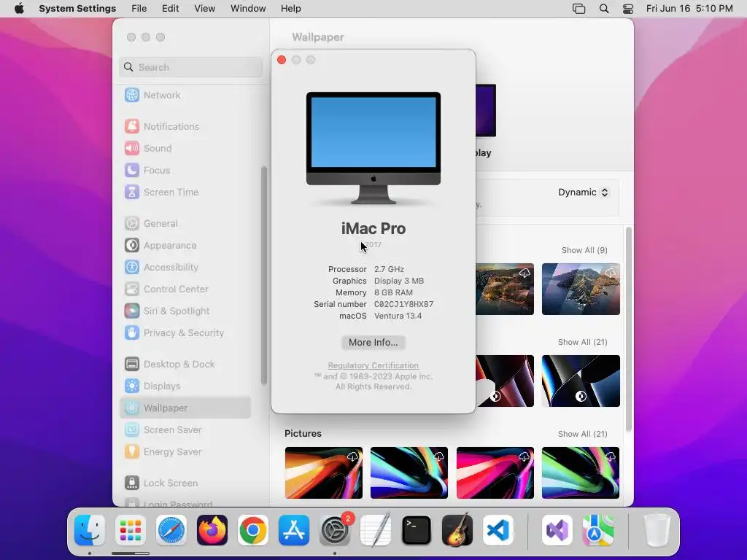Image resolution: width=747 pixels, height=560 pixels.
Task: Click Stage Manager icon in menu bar
Action: (x=578, y=9)
